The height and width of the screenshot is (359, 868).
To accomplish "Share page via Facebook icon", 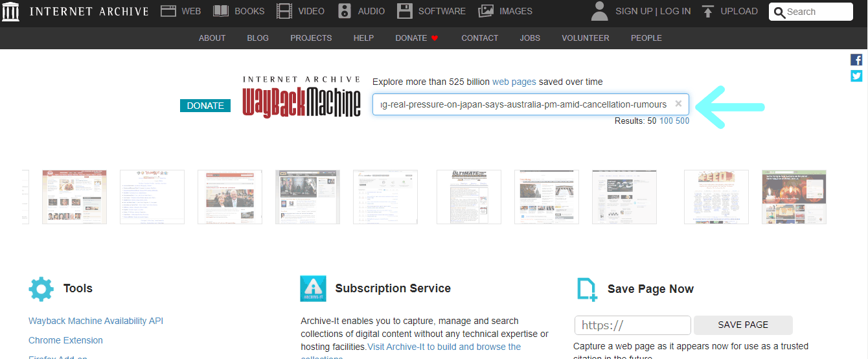I will coord(856,60).
